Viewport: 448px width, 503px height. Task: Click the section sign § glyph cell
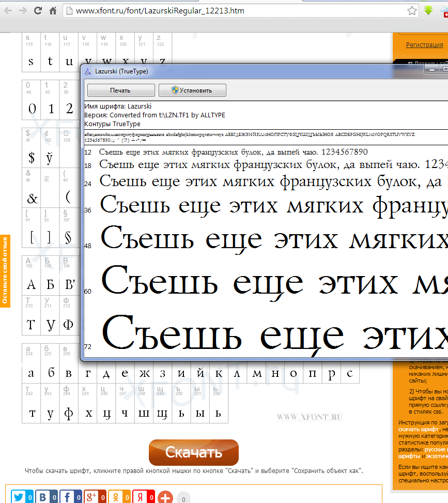point(69,227)
